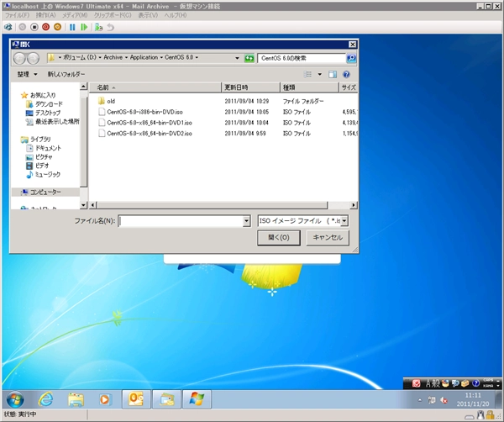Click the キャンセル button
The image size is (504, 422).
[328, 238]
